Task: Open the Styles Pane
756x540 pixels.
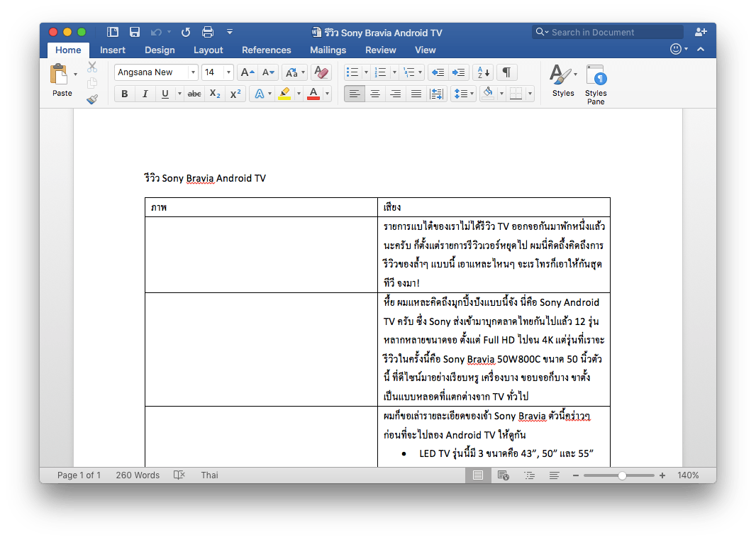Action: click(596, 84)
